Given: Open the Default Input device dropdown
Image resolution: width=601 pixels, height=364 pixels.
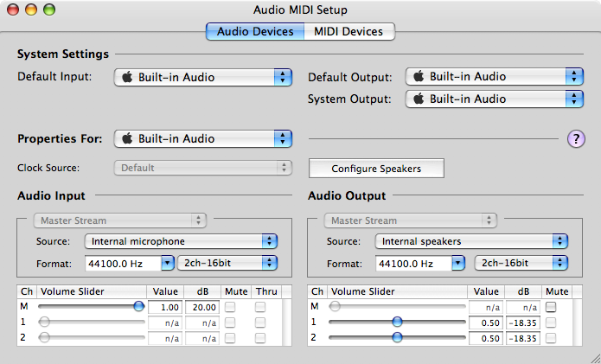Looking at the screenshot, I should pyautogui.click(x=203, y=77).
